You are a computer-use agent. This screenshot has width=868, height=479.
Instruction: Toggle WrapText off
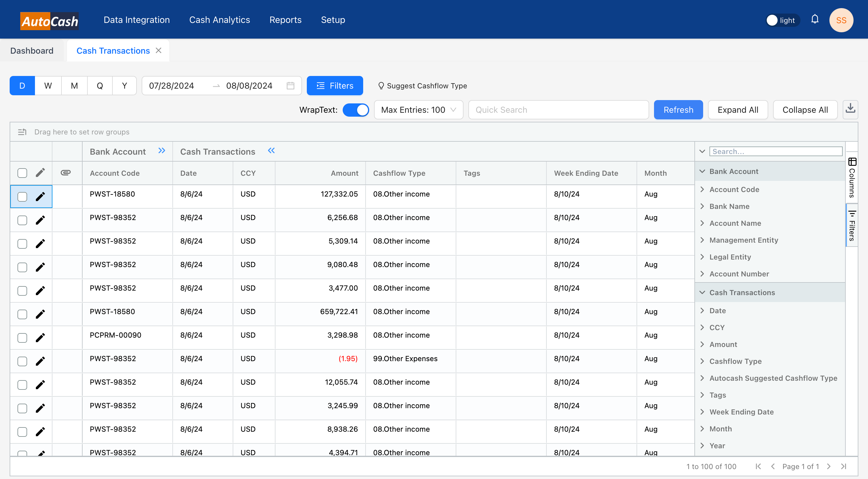pos(356,110)
